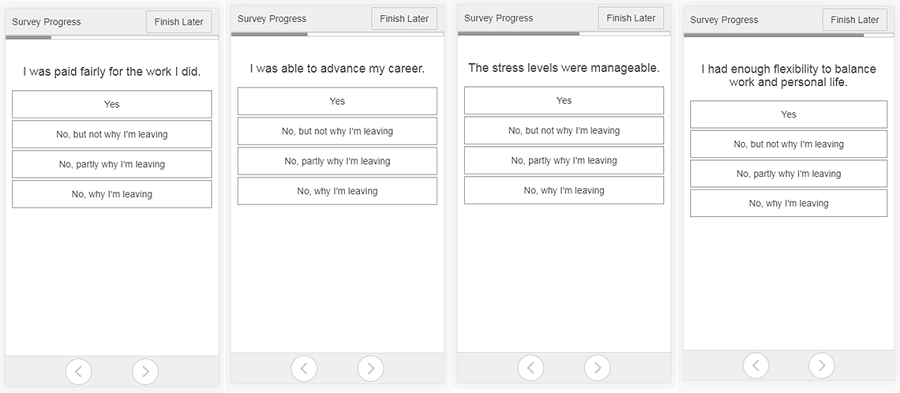The image size is (900, 393).
Task: Click previous arrow on career advancement screen
Action: 304,368
